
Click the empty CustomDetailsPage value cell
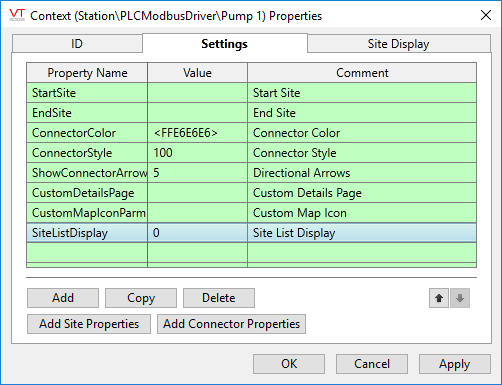pyautogui.click(x=197, y=193)
